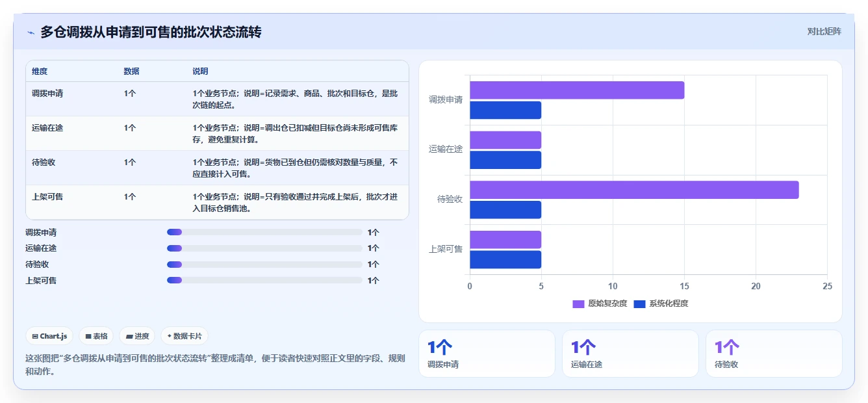Image resolution: width=868 pixels, height=403 pixels.
Task: Click the 上架可售 progress row label
Action: [41, 280]
